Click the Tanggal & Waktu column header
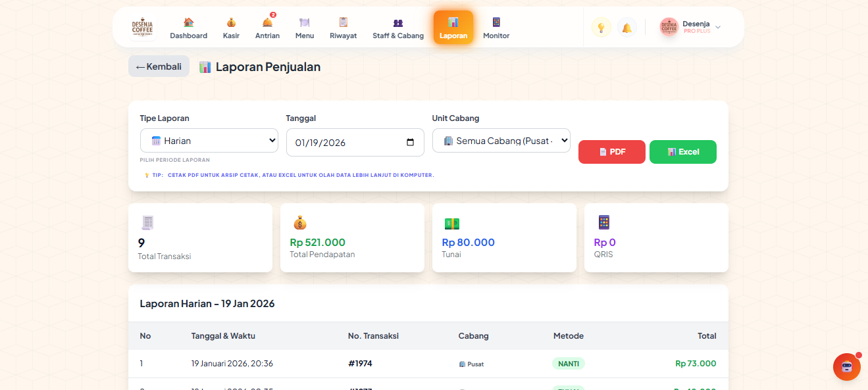This screenshot has height=390, width=868. pos(223,336)
